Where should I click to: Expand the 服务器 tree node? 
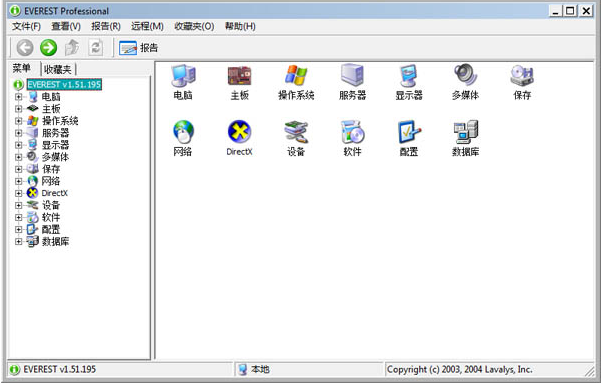click(18, 133)
